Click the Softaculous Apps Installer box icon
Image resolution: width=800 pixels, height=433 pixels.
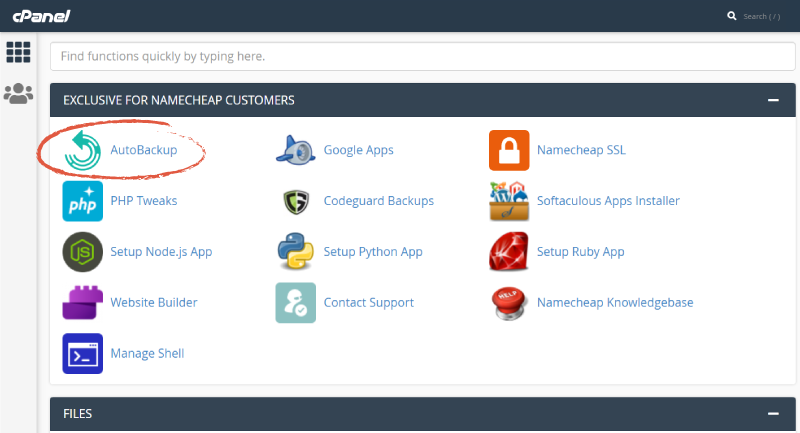pos(509,201)
